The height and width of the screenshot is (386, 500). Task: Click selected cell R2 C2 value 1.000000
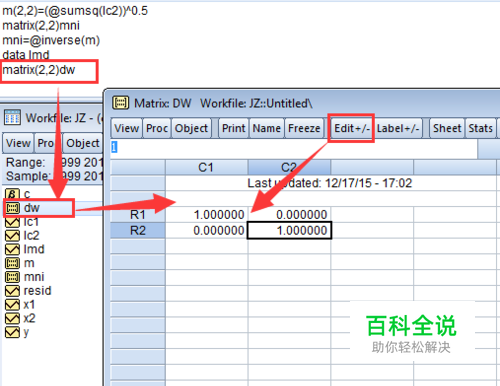tap(289, 230)
